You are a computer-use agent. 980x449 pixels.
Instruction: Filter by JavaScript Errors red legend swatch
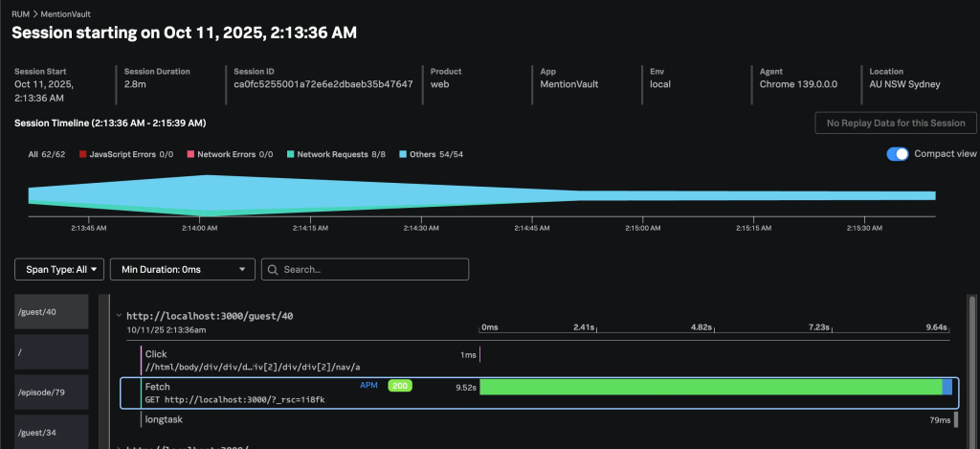coord(83,154)
